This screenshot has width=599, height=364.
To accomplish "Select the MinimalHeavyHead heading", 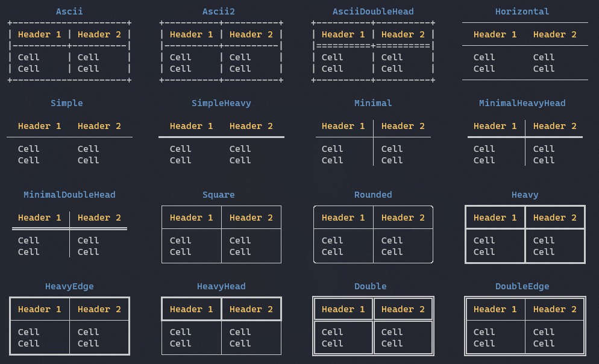I will pyautogui.click(x=522, y=103).
